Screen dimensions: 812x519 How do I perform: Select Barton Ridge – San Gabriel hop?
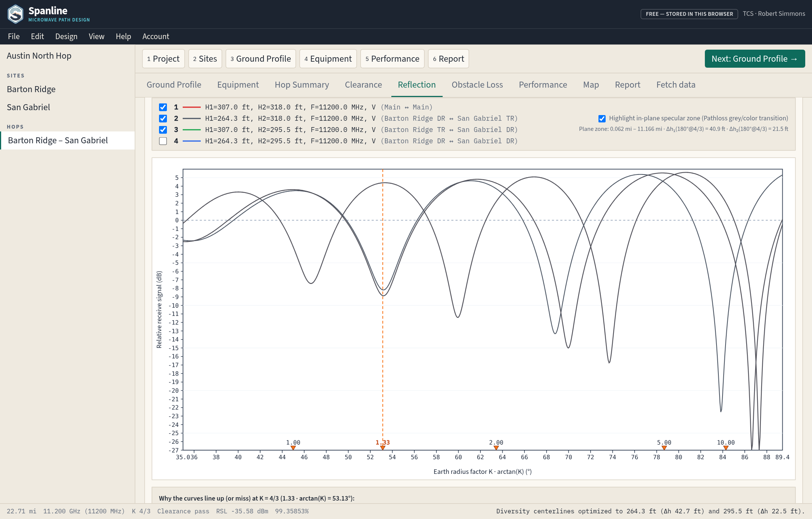(68, 141)
